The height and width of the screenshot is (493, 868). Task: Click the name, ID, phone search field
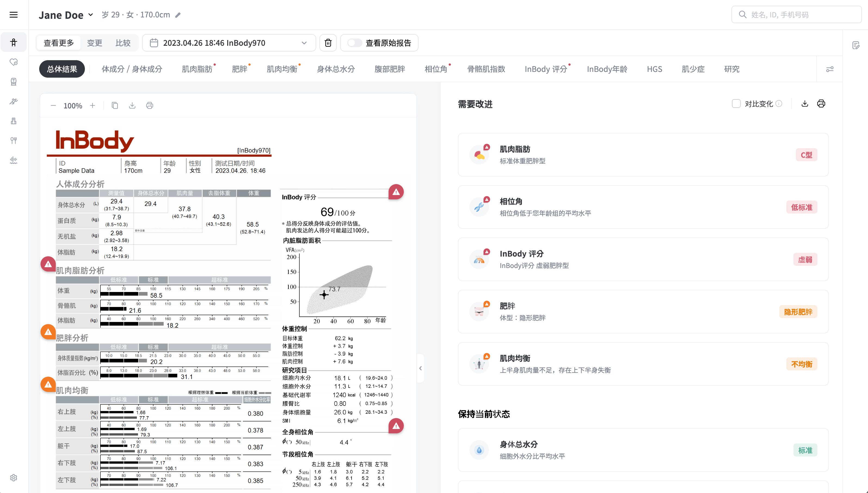(x=796, y=14)
